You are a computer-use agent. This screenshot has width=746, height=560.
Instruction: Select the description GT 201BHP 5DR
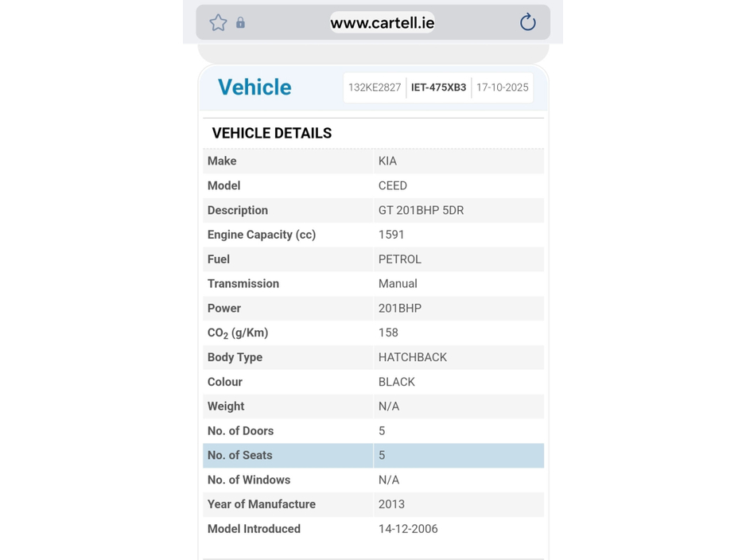tap(421, 211)
